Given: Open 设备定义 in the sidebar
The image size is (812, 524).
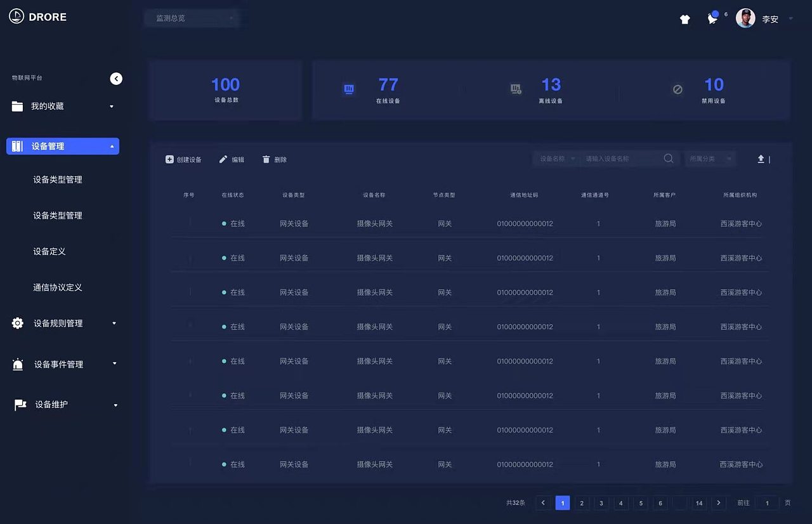Looking at the screenshot, I should click(49, 252).
